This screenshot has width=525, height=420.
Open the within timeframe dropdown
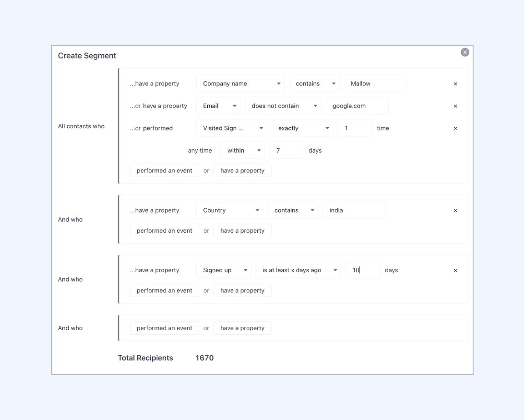(242, 150)
